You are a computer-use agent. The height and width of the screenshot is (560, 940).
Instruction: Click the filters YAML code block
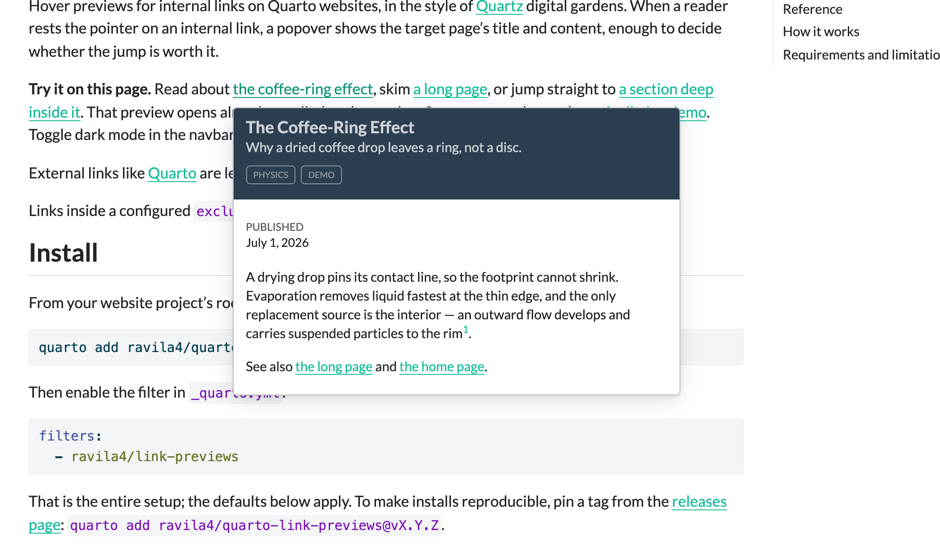[386, 446]
